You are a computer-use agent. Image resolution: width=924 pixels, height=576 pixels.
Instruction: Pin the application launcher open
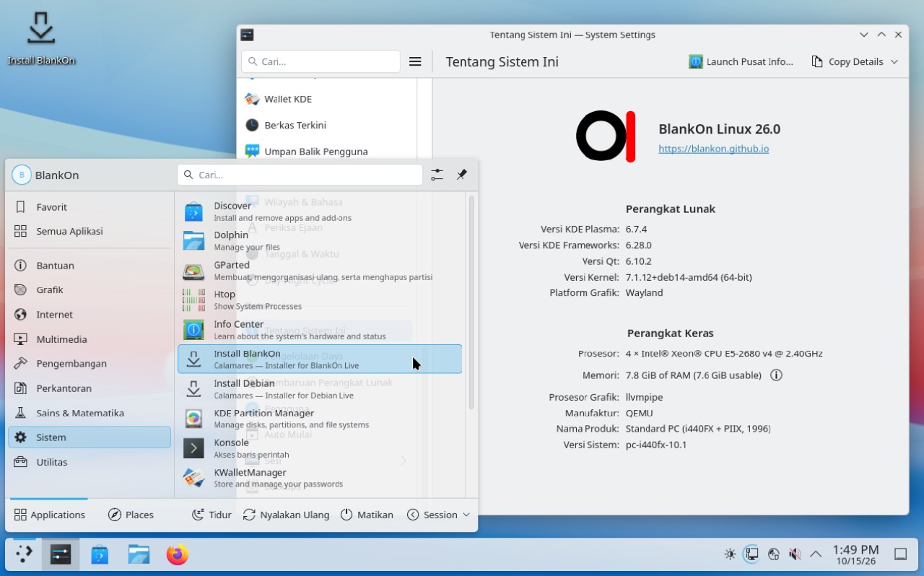pyautogui.click(x=462, y=175)
